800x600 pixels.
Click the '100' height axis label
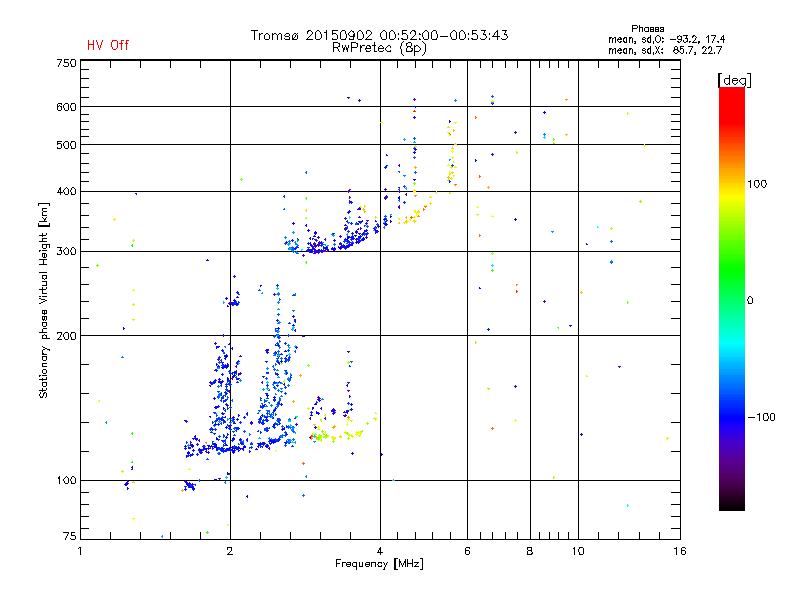click(x=66, y=481)
